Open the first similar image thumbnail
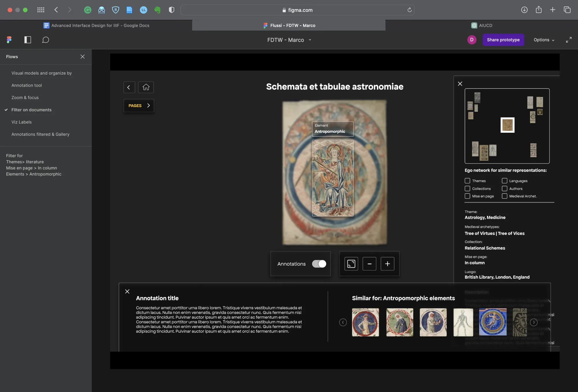 365,322
